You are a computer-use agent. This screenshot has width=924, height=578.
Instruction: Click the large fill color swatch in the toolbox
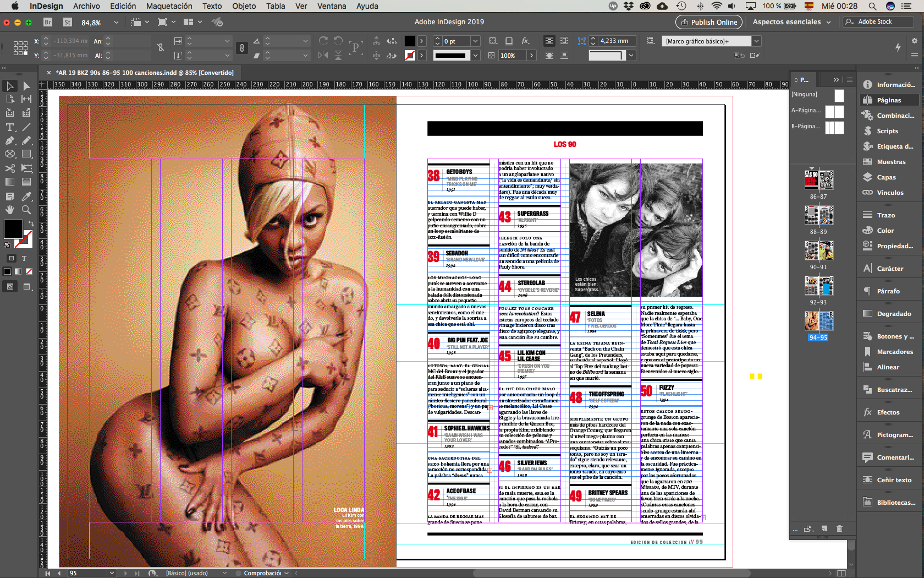pyautogui.click(x=13, y=229)
